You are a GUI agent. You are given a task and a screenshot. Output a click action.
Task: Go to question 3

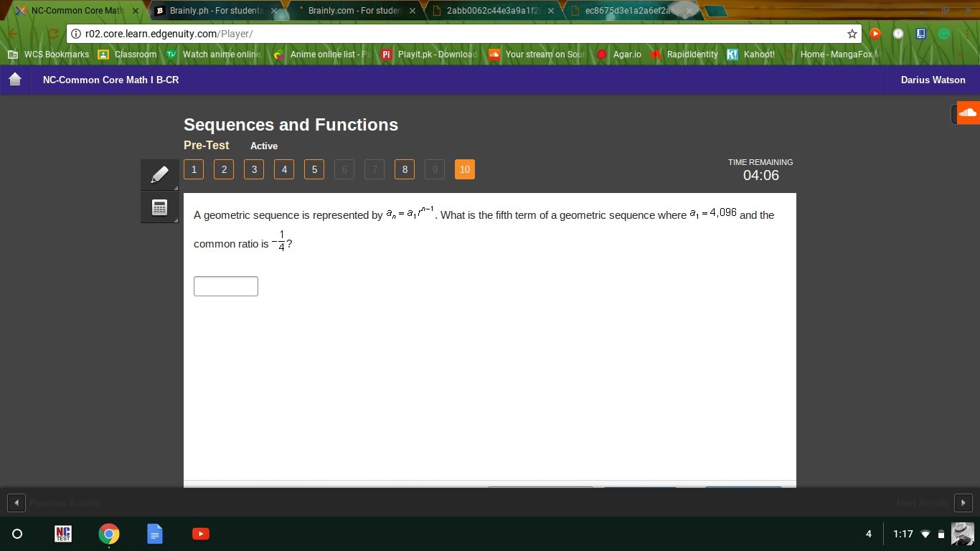254,169
